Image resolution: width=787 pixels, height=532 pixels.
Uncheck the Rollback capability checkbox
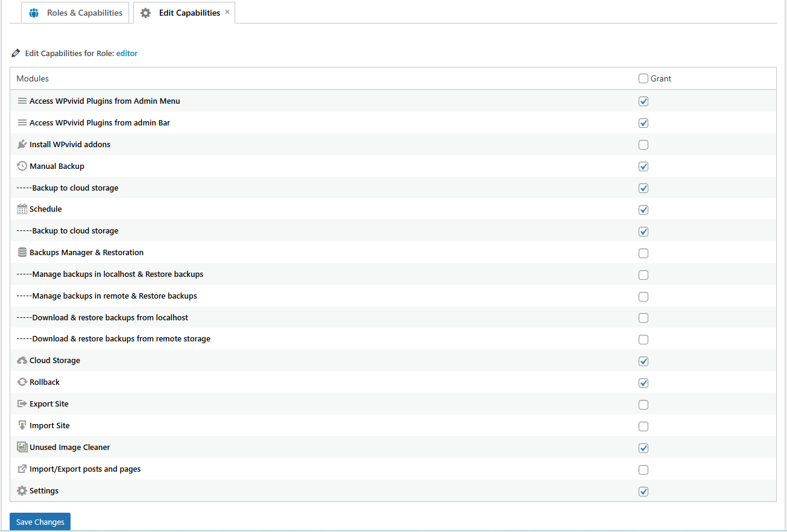[x=643, y=383]
